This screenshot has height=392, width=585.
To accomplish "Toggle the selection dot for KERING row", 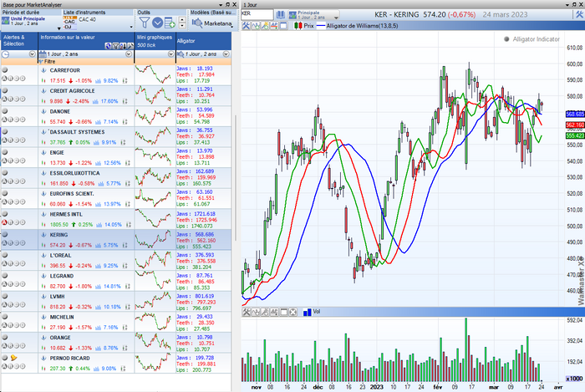I will [5, 234].
